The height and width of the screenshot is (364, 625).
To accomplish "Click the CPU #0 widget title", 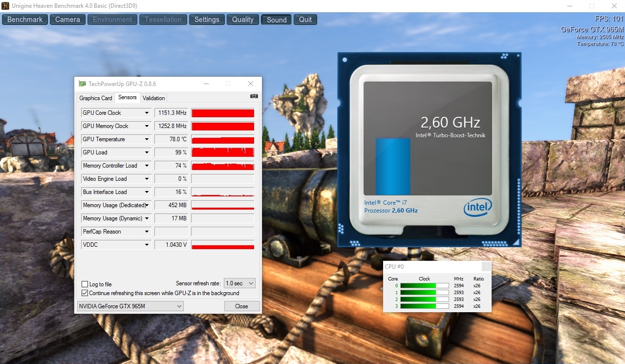I will coord(394,267).
